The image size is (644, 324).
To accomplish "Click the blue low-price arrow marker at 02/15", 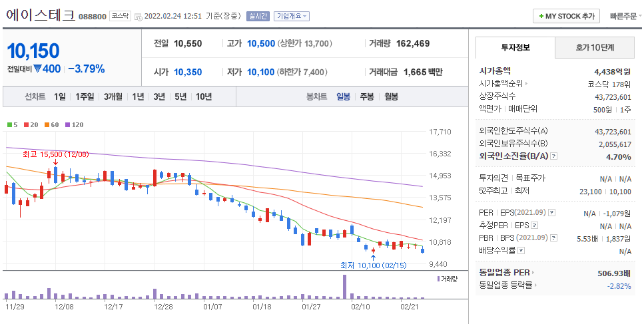I will point(372,257).
